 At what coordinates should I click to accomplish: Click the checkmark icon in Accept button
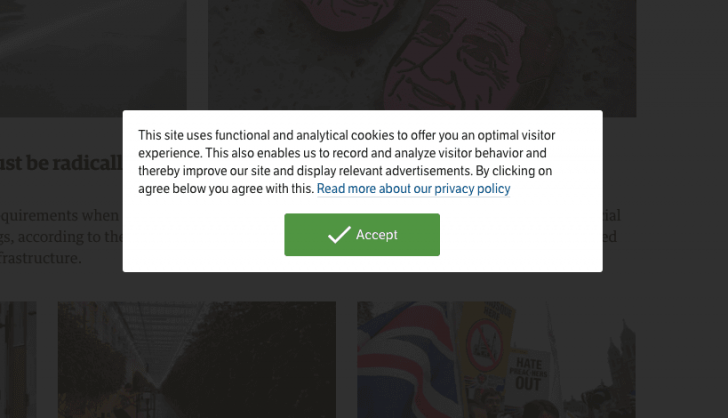coord(339,235)
